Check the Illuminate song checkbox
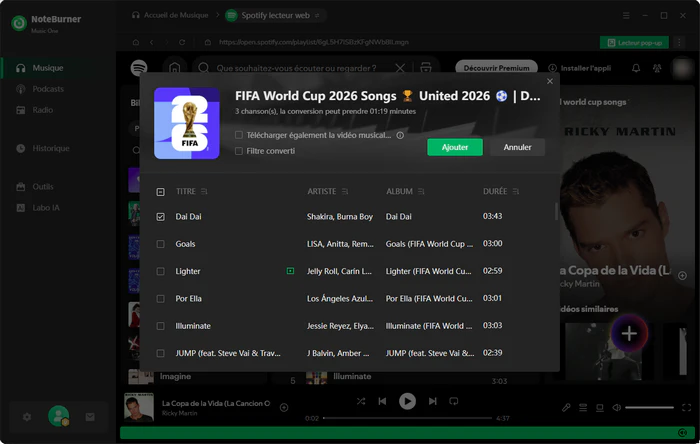 click(161, 326)
